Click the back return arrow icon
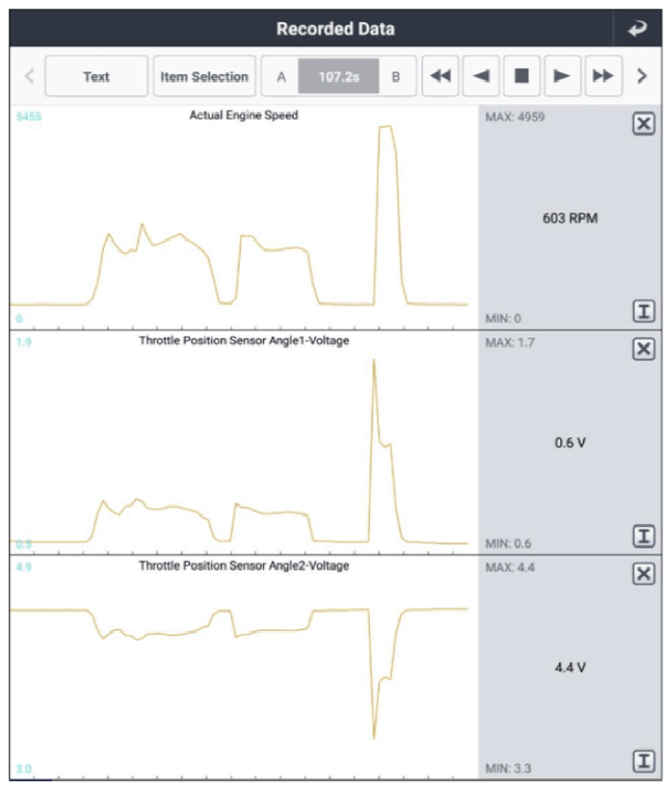672x790 pixels. (637, 29)
